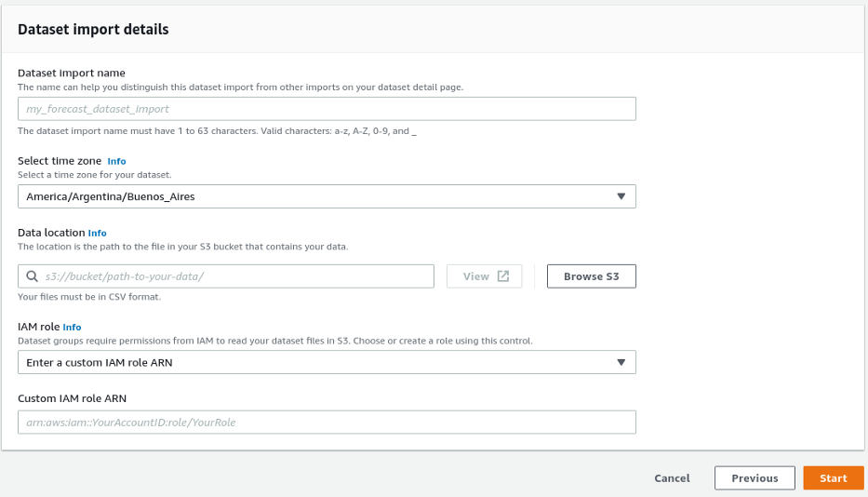868x497 pixels.
Task: Open Info link next to Data location
Action: (97, 233)
